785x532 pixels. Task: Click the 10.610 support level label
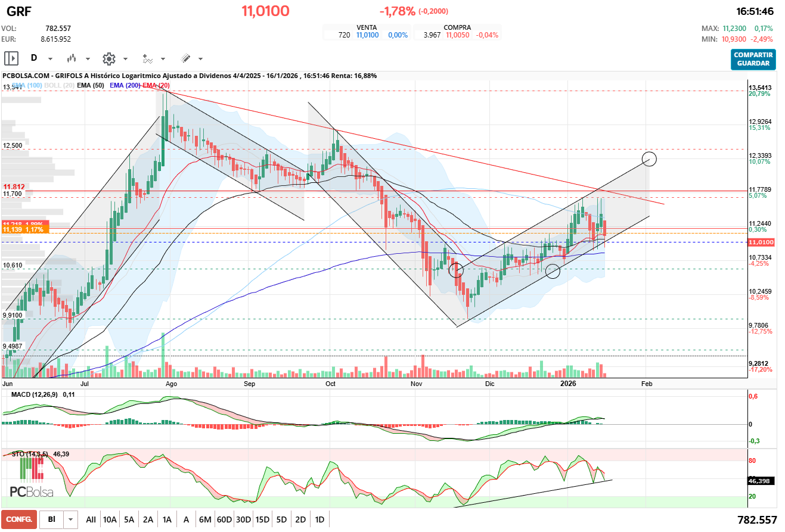click(x=13, y=265)
